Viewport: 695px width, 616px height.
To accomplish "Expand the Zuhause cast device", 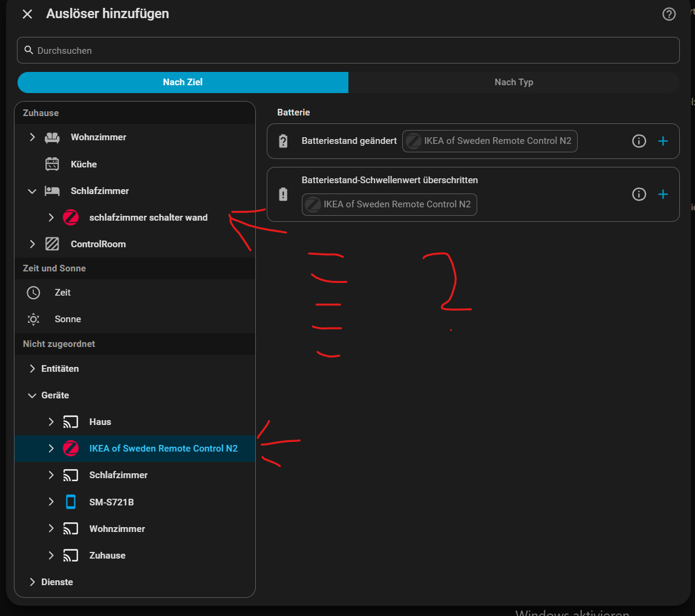I will (51, 556).
